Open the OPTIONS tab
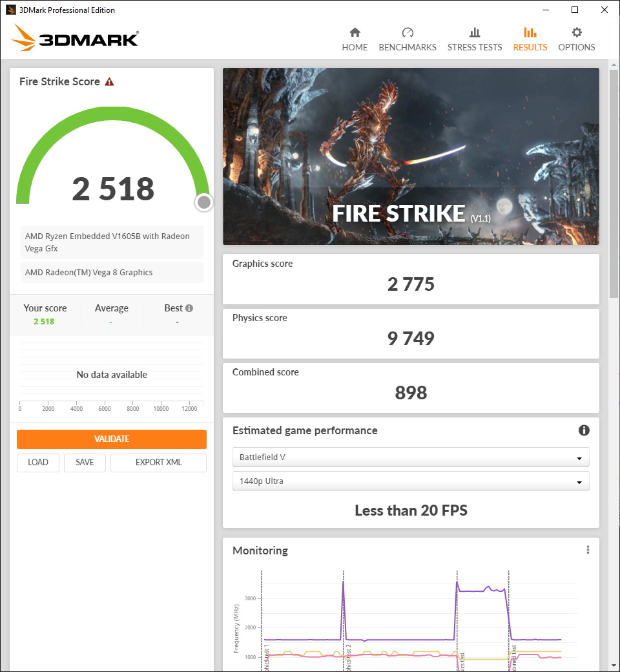The image size is (620, 672). [x=576, y=39]
